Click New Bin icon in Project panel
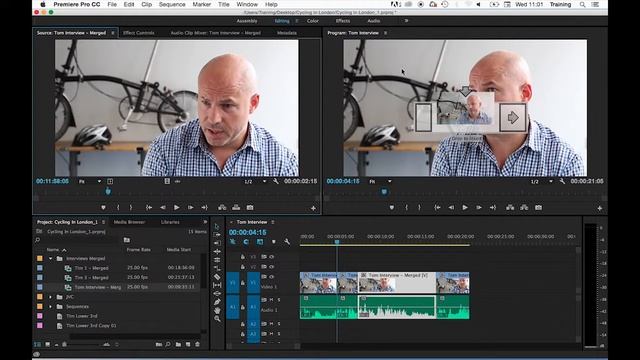The image size is (640, 360). (x=178, y=344)
